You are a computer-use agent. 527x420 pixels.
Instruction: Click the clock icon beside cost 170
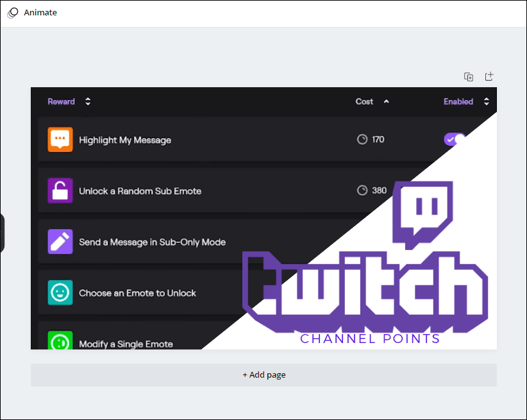(x=362, y=139)
